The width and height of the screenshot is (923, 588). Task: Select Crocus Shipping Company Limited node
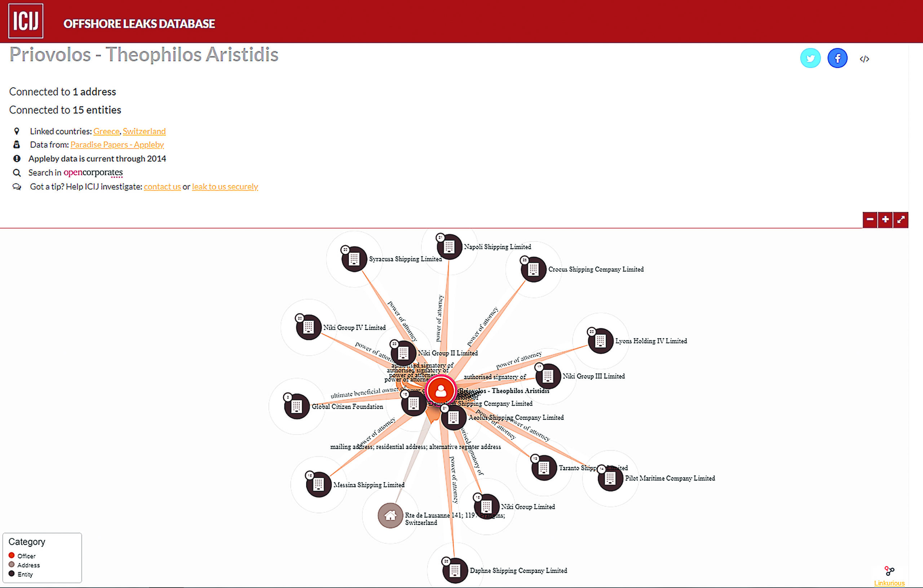pos(533,269)
